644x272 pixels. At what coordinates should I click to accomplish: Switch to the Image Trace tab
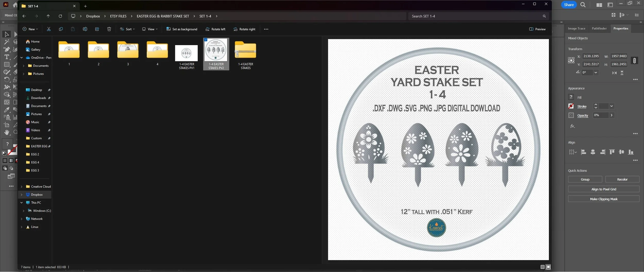coord(577,28)
